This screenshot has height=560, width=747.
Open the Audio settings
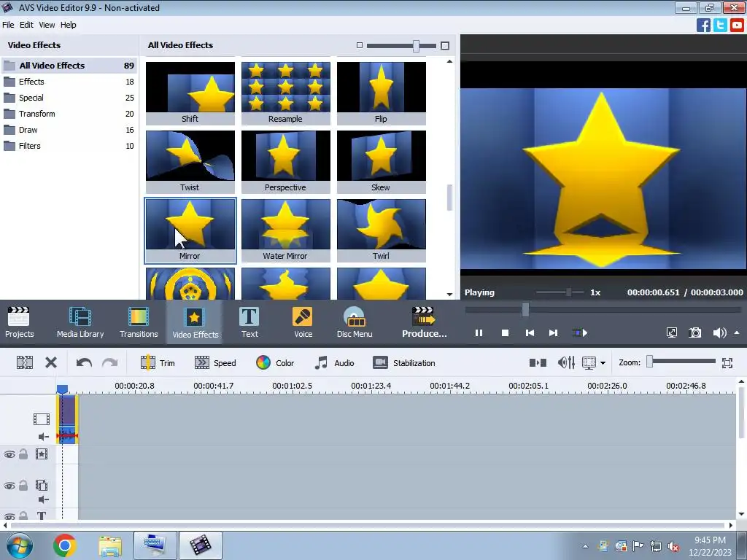click(334, 363)
